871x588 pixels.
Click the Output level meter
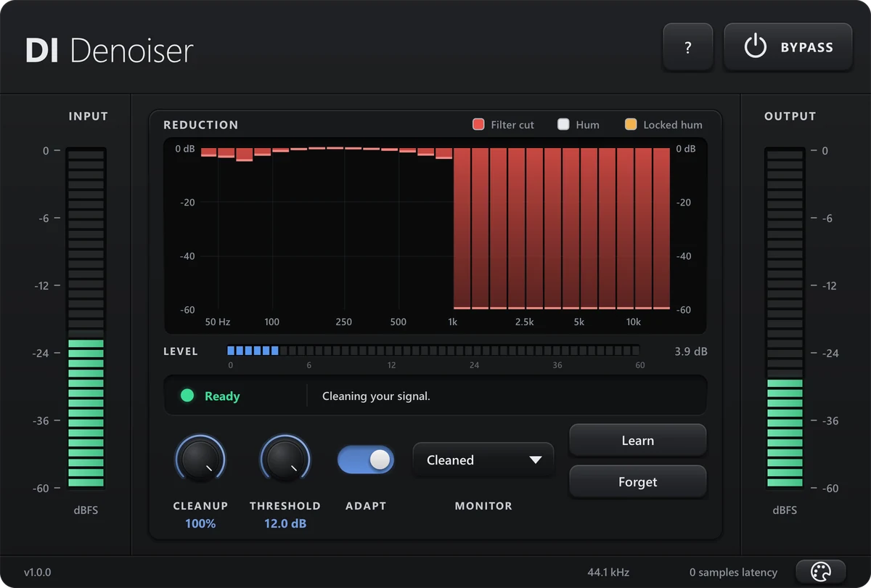(785, 318)
